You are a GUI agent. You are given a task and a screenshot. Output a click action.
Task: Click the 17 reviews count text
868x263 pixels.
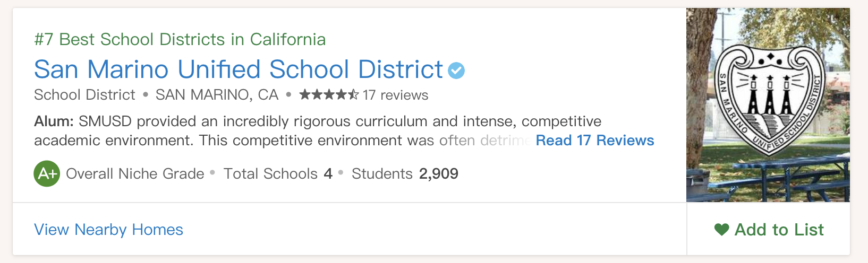(396, 95)
